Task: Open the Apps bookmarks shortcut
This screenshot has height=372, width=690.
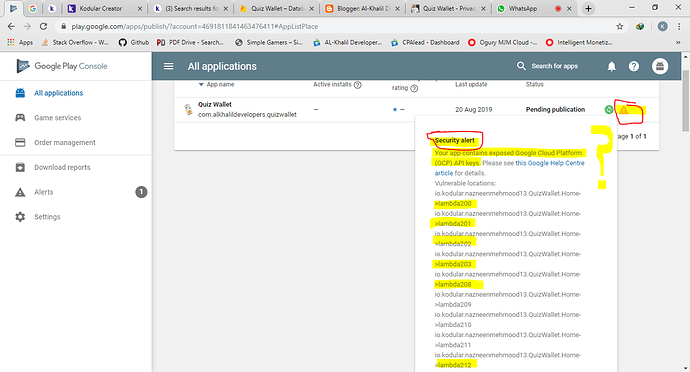Action: click(x=20, y=43)
